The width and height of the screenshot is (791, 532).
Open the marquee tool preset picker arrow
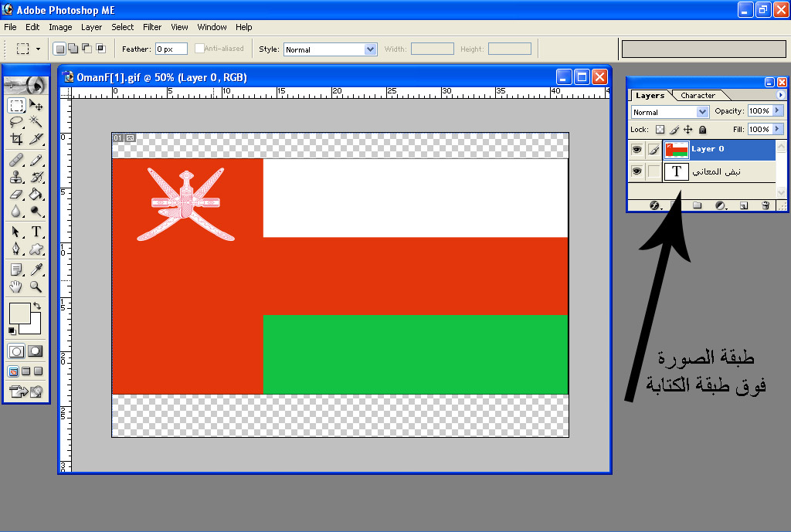pyautogui.click(x=38, y=49)
